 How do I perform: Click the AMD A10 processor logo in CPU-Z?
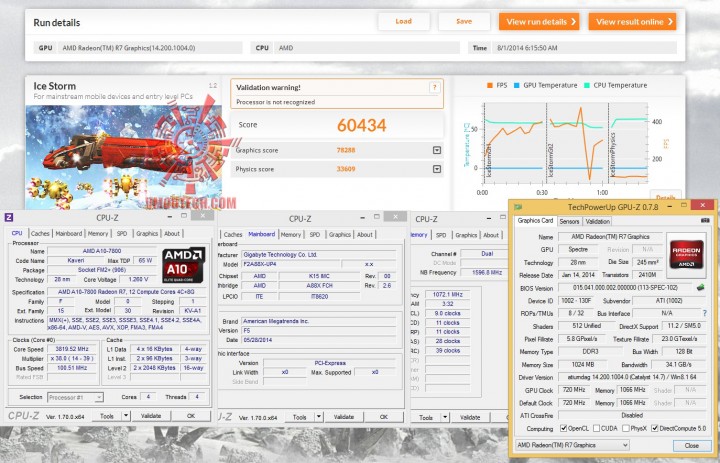[184, 265]
